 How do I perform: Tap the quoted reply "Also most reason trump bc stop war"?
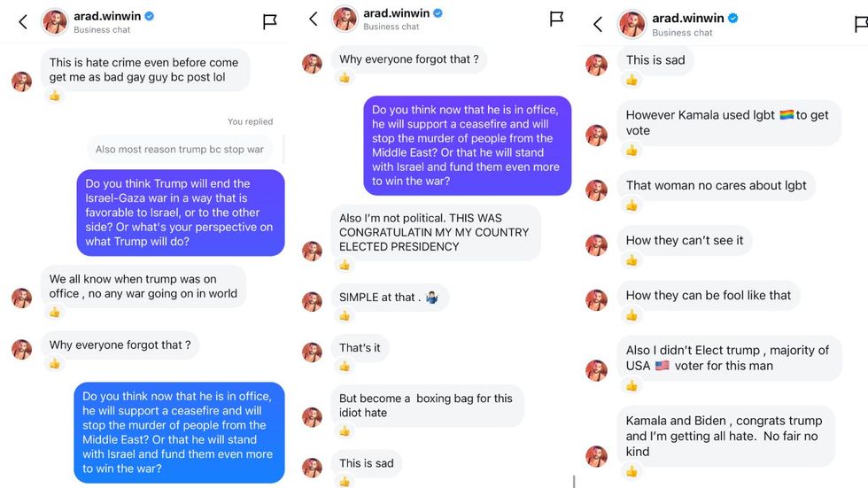coord(180,150)
